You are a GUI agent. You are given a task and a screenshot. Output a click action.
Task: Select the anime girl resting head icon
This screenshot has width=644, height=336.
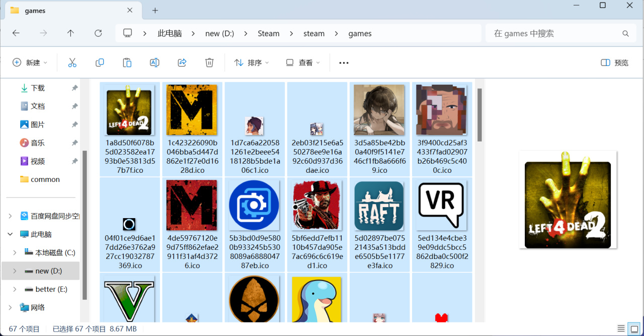tap(379, 129)
